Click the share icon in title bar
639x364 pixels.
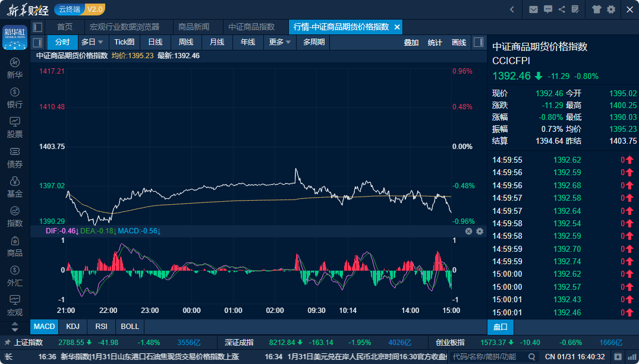click(x=562, y=10)
